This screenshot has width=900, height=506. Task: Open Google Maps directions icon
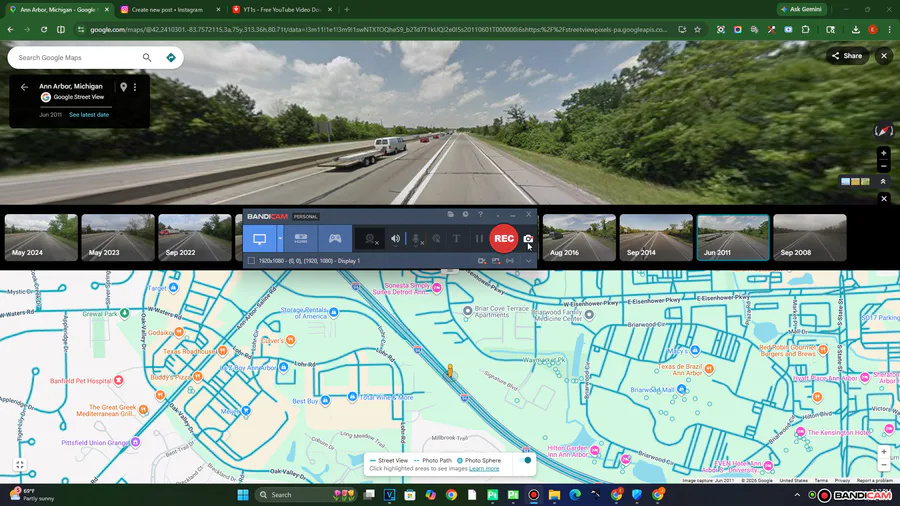170,57
